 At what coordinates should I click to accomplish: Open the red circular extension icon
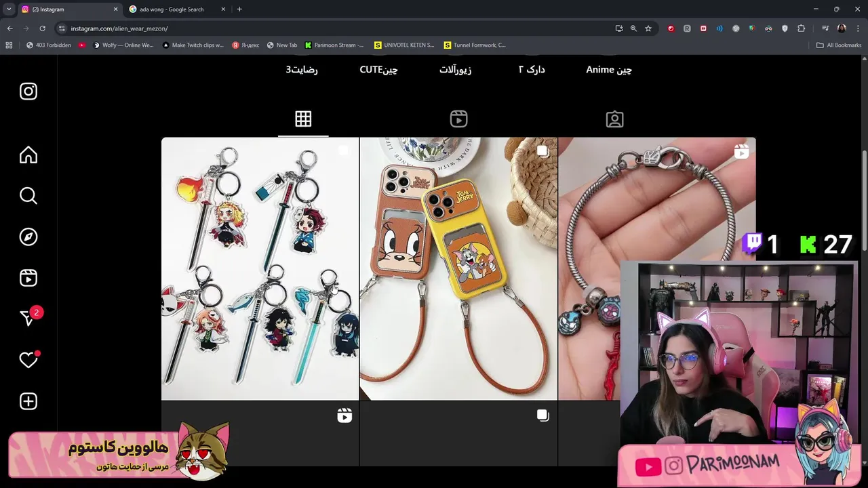671,28
